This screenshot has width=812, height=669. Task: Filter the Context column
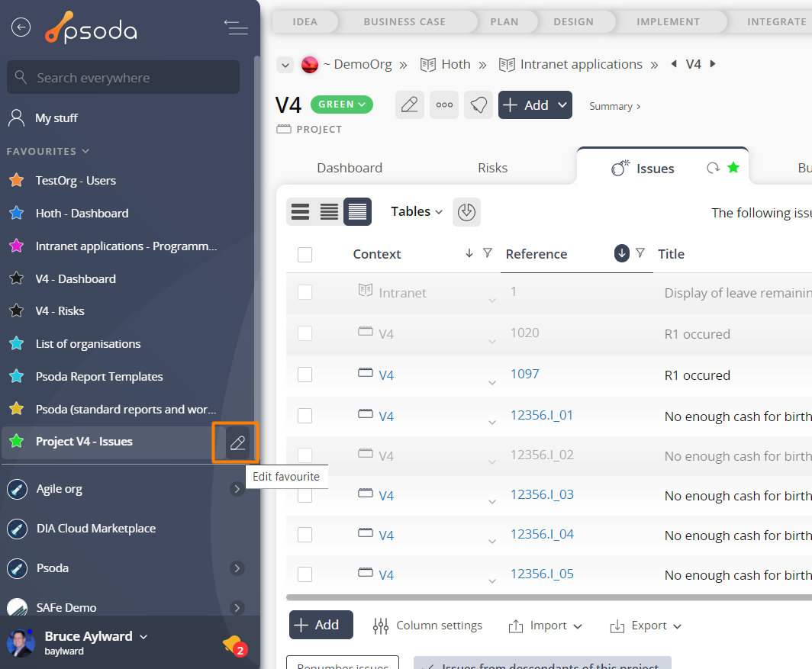[x=488, y=252]
